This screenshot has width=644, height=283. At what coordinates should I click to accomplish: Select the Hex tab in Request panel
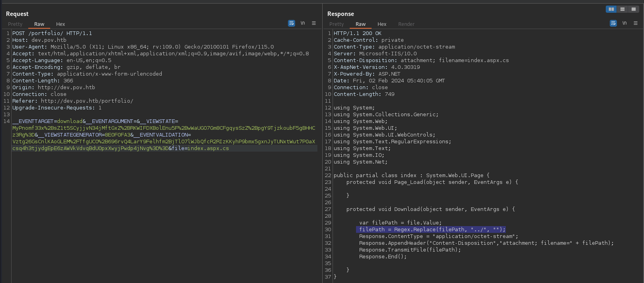[x=61, y=24]
